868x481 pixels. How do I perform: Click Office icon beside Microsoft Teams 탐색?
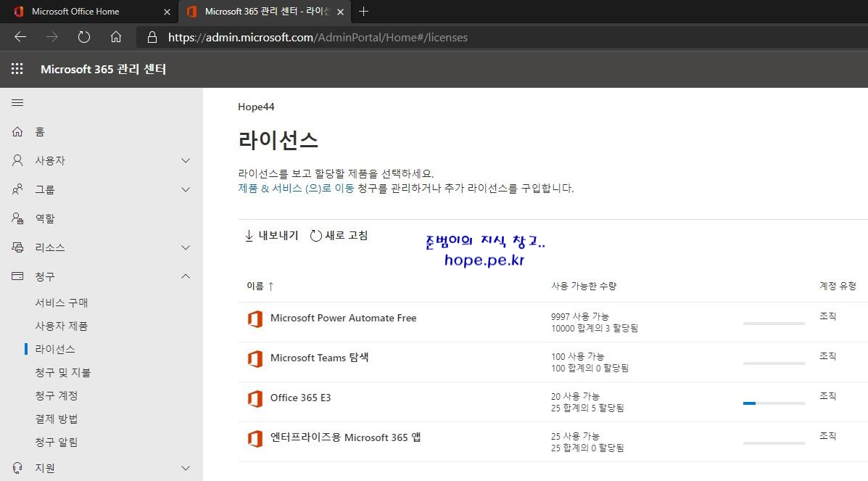pyautogui.click(x=255, y=358)
